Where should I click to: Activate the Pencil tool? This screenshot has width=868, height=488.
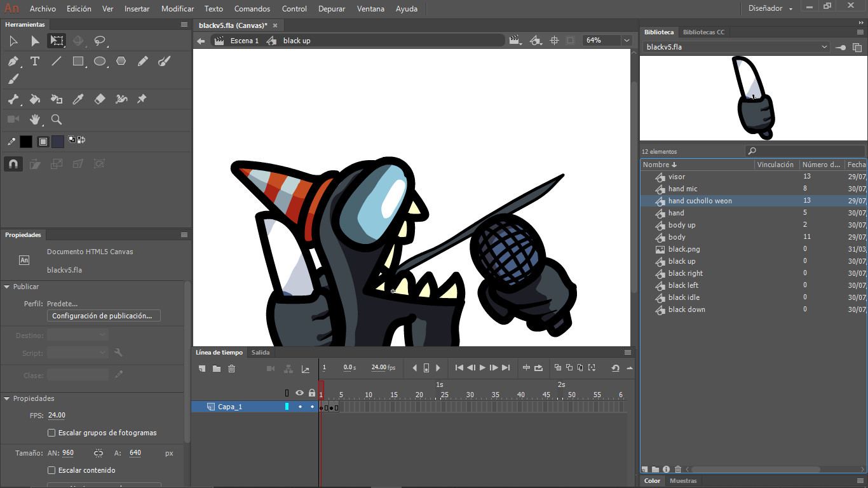pos(143,62)
